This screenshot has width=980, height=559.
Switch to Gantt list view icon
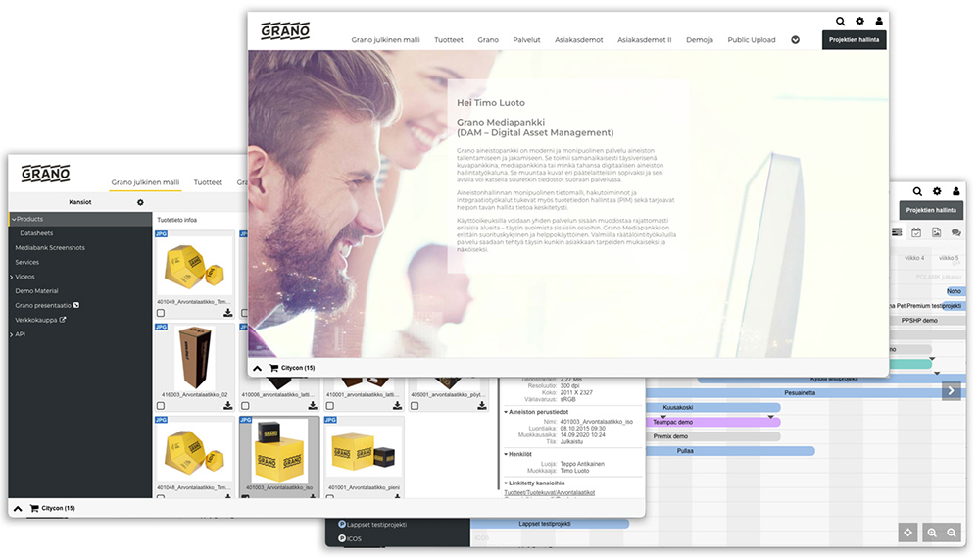coord(897,232)
